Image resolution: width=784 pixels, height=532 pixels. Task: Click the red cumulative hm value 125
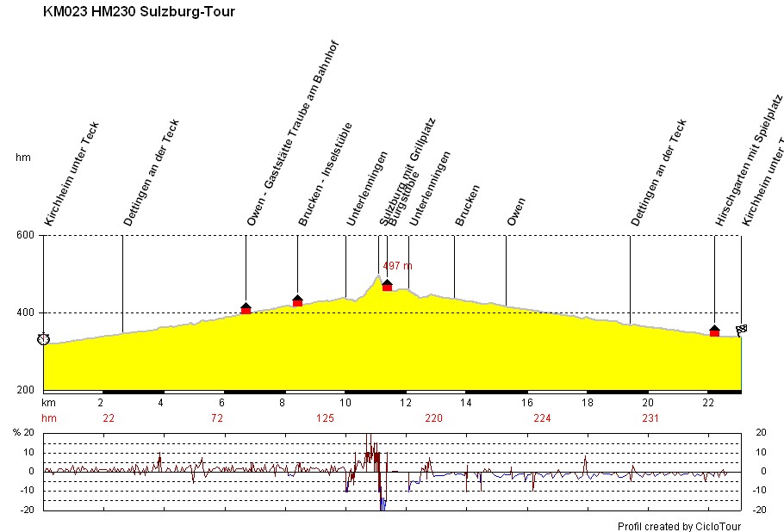point(325,418)
